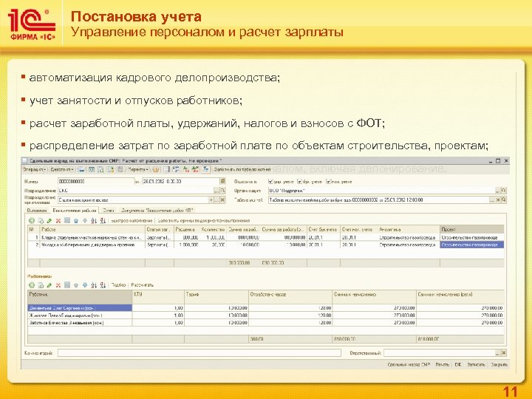Image resolution: width=532 pixels, height=399 pixels.
Task: Click the move-down arrow icon in Работники toolbar
Action: coord(85,285)
